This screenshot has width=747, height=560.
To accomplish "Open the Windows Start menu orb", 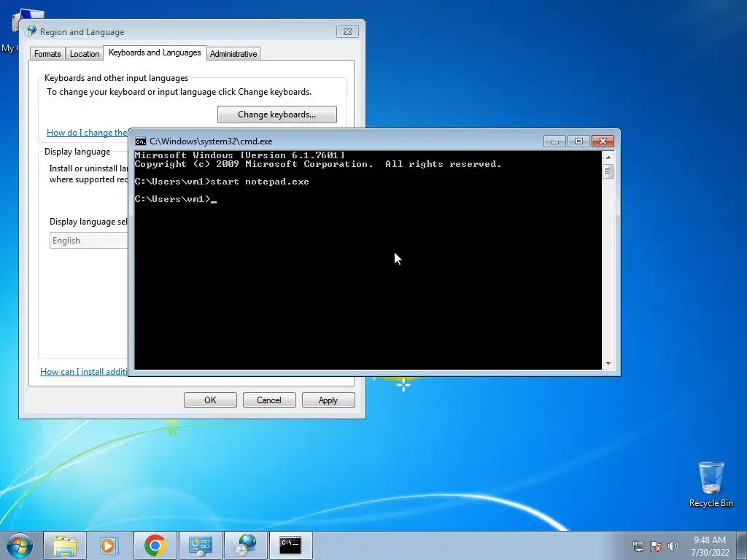I will tap(20, 545).
